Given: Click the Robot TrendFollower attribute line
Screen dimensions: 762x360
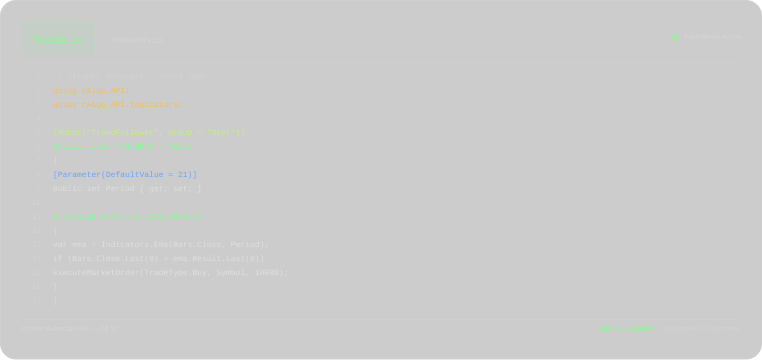Looking at the screenshot, I should (x=149, y=133).
